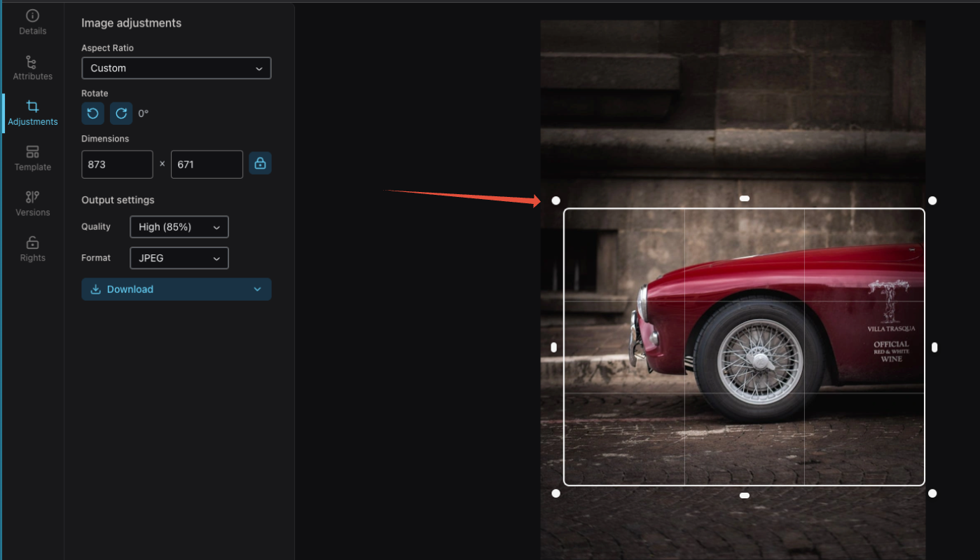Click the Quality label
Image resolution: width=980 pixels, height=560 pixels.
pyautogui.click(x=96, y=226)
